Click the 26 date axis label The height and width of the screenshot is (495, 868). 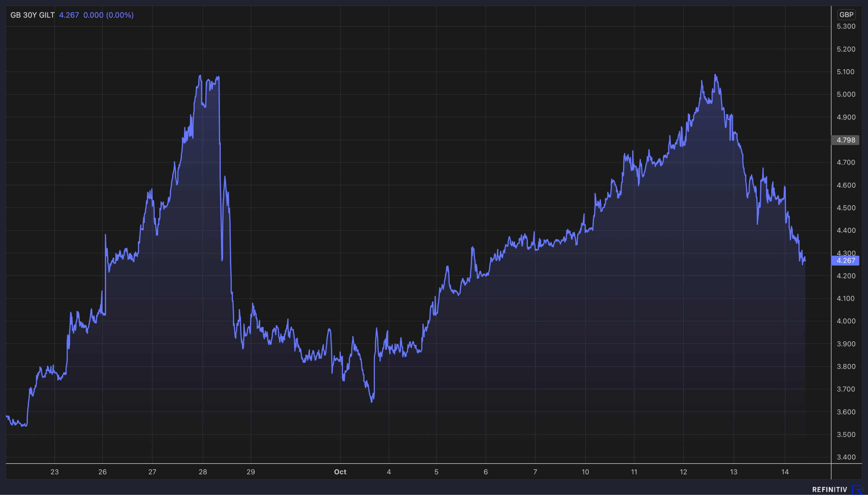pyautogui.click(x=102, y=472)
